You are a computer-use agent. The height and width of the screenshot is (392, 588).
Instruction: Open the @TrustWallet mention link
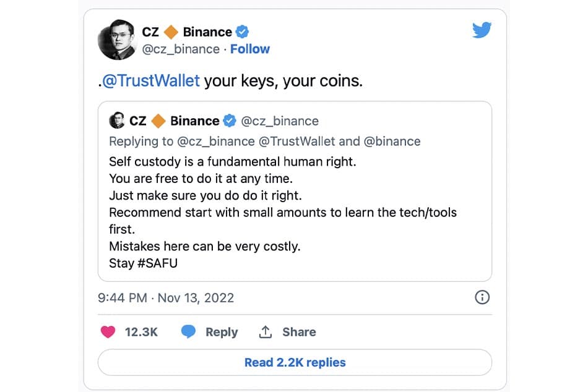[151, 81]
